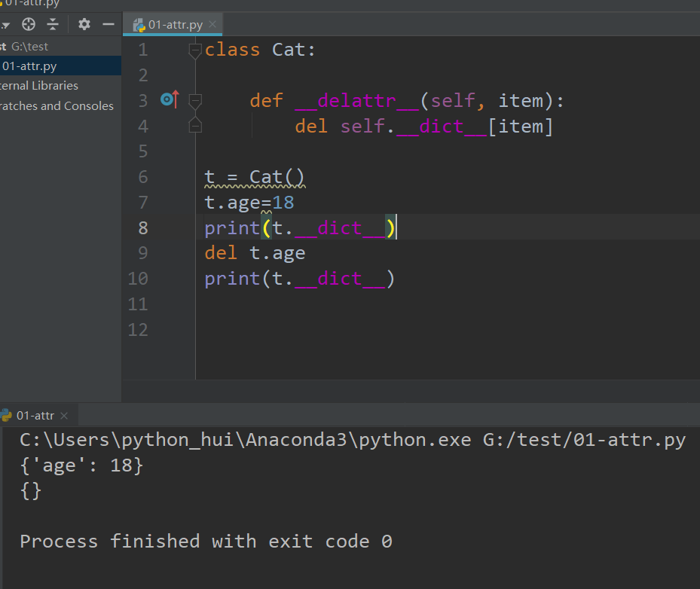
Task: Click 'del t.age' on line 9
Action: point(255,253)
